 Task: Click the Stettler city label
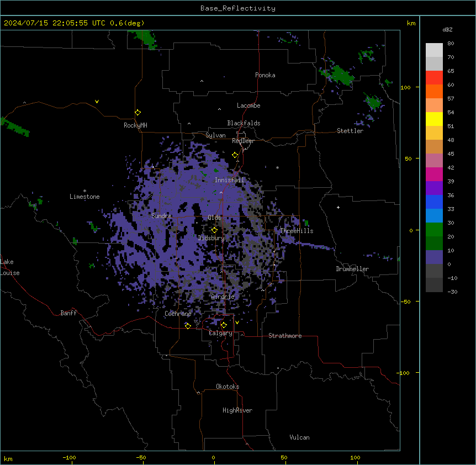[x=350, y=131]
